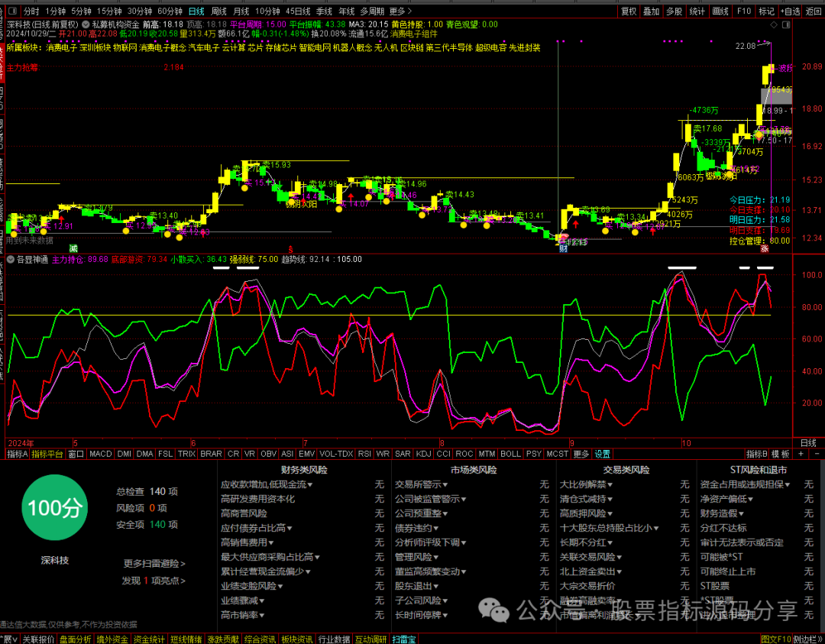This screenshot has width=825, height=644.
Task: Open the 多周期 view
Action: coord(372,11)
